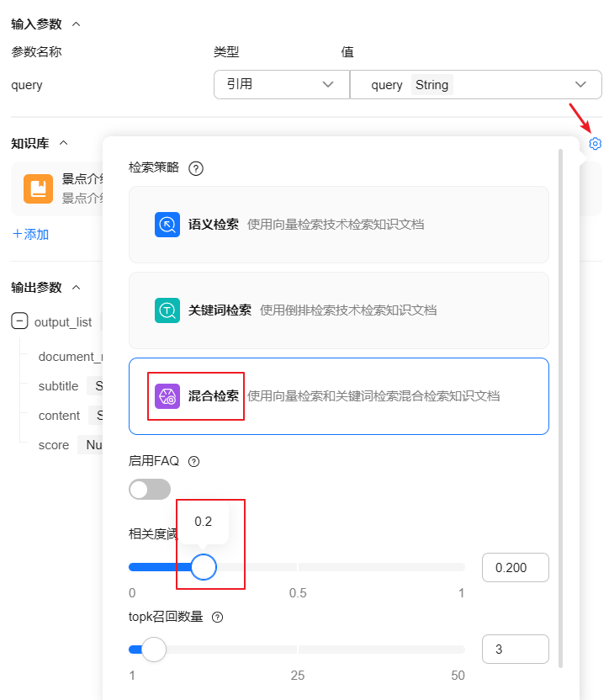This screenshot has height=700, width=609.
Task: Open the query String value dropdown
Action: point(475,85)
